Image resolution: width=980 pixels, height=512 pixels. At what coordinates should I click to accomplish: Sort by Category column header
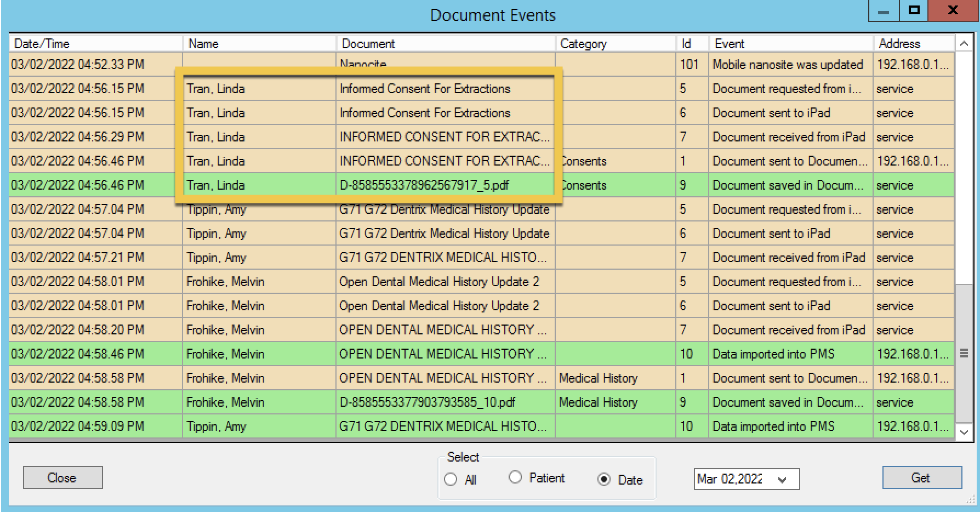616,44
